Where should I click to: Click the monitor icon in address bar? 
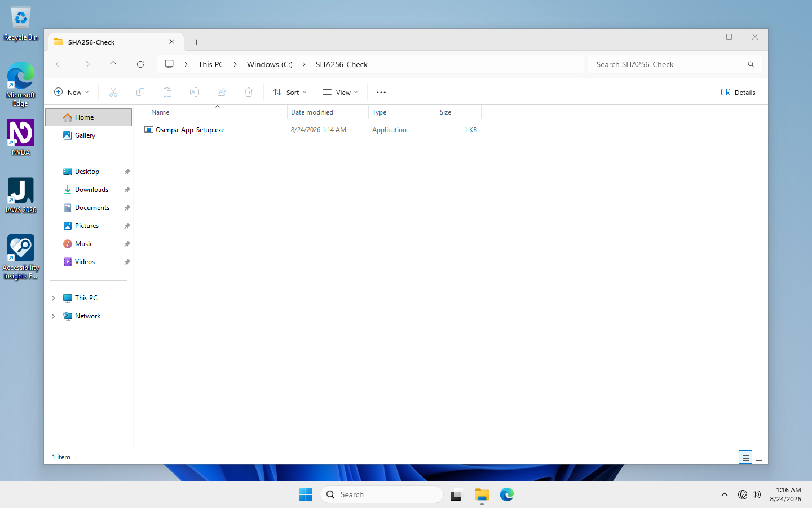[169, 64]
